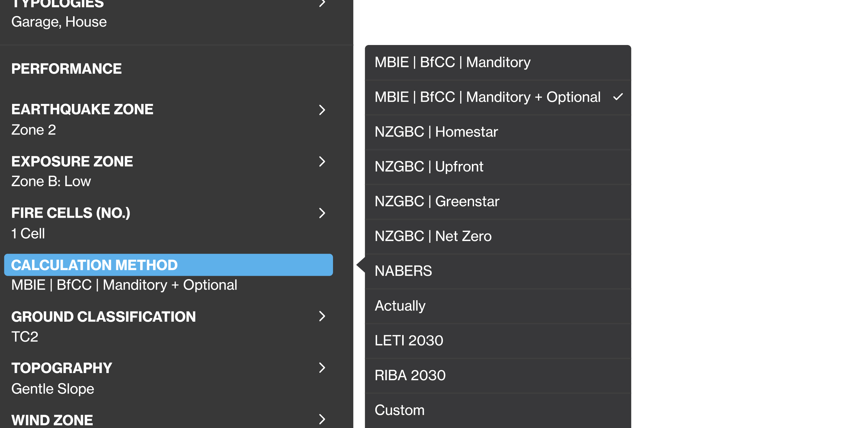Screen dimensions: 868x428
Task: Select MBIE | BfCC | Manditory option
Action: pyautogui.click(x=453, y=62)
